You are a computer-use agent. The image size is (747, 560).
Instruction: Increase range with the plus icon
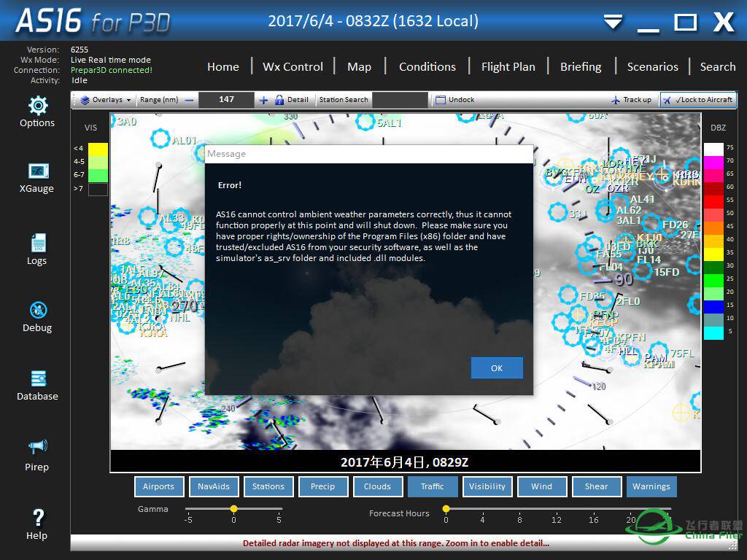[263, 100]
